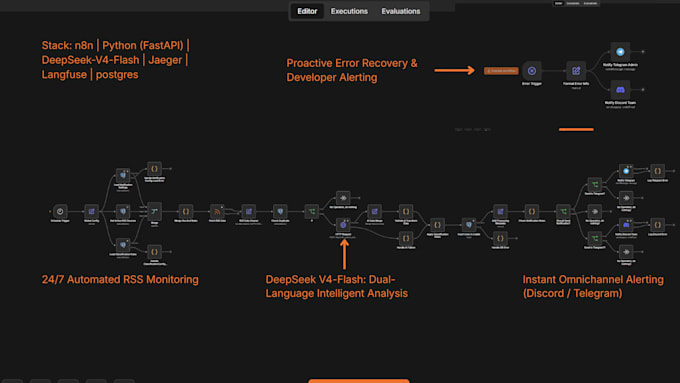Screen dimensions: 680x383
Task: Click the orange Execute workflow button beside Error Trigger
Action: [x=501, y=71]
